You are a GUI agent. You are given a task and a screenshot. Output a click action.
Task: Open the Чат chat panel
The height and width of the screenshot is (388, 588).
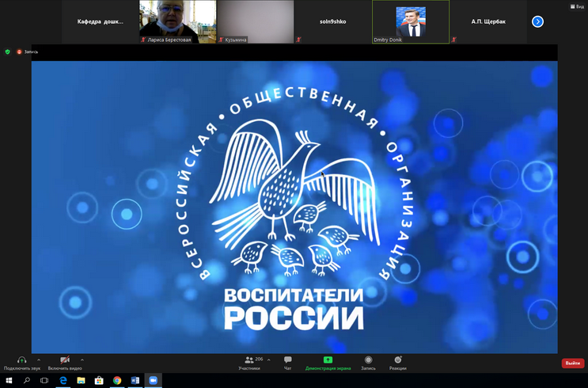(x=287, y=363)
